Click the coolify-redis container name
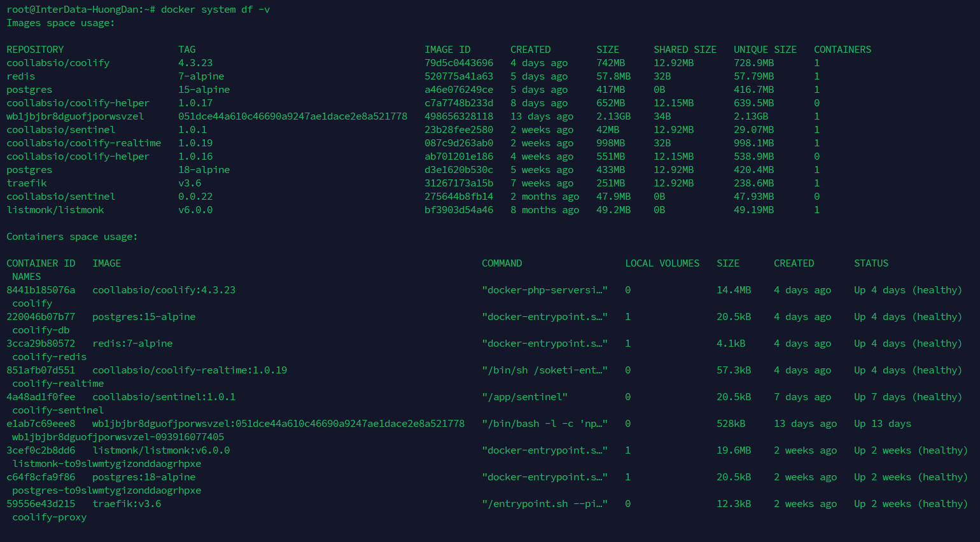Screen dimensions: 980x542 pos(49,357)
